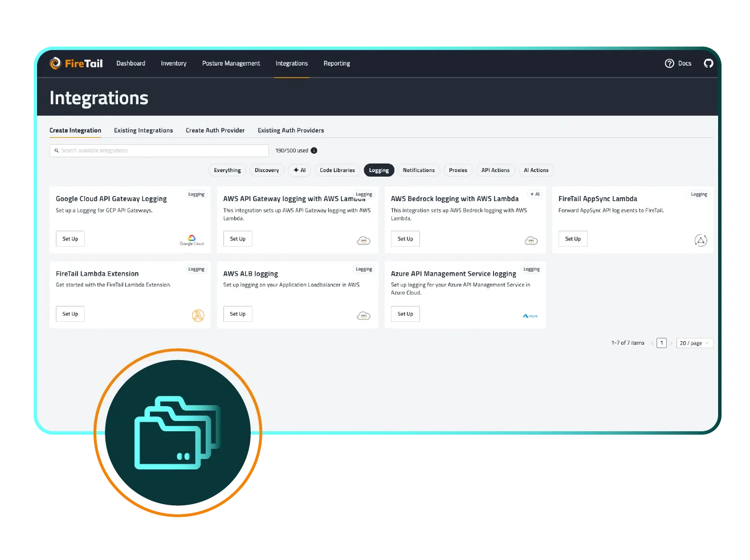Set up the FireTail AppSync Lambda integration
The image size is (750, 560).
pos(573,239)
